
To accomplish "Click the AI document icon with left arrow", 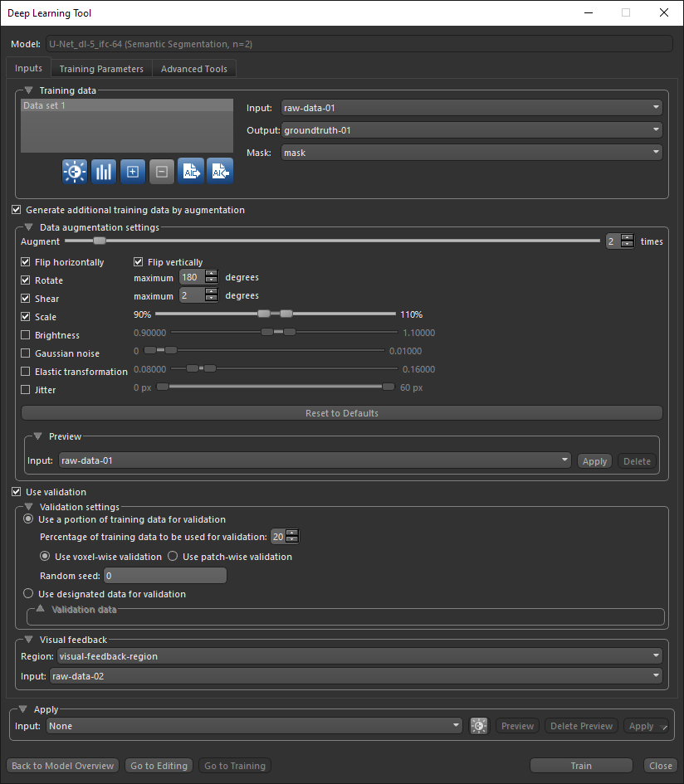I will 220,171.
